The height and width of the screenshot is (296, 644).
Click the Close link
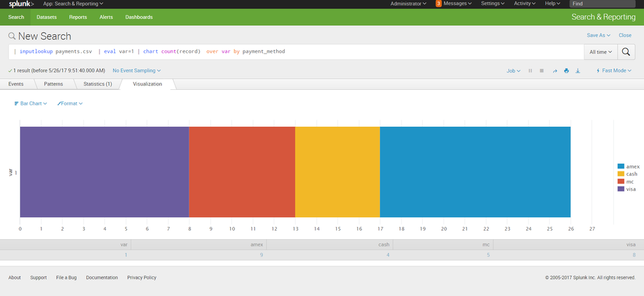(x=625, y=36)
